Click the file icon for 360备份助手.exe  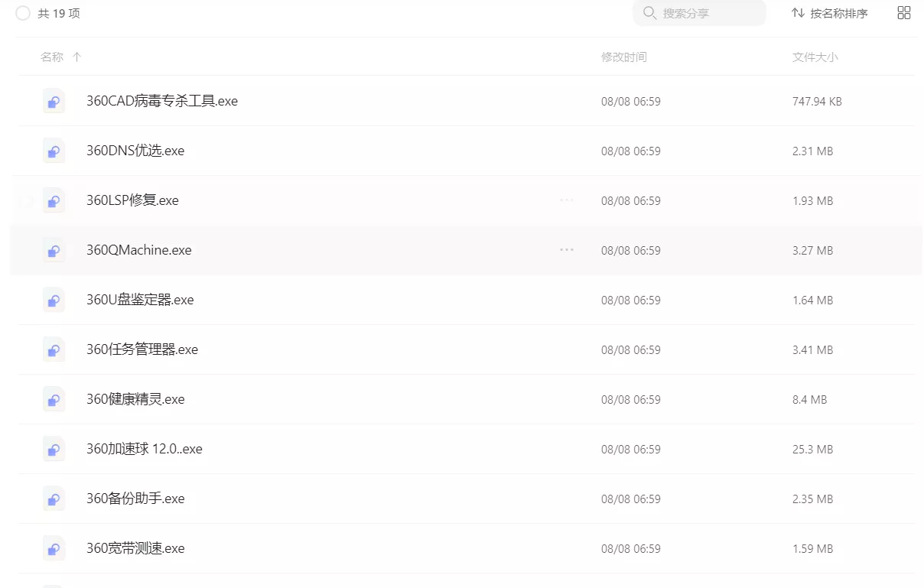54,499
